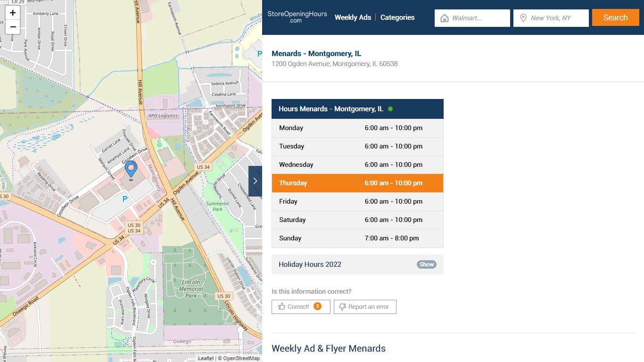The width and height of the screenshot is (644, 362).
Task: Click the Tuesday hours row
Action: [x=357, y=146]
